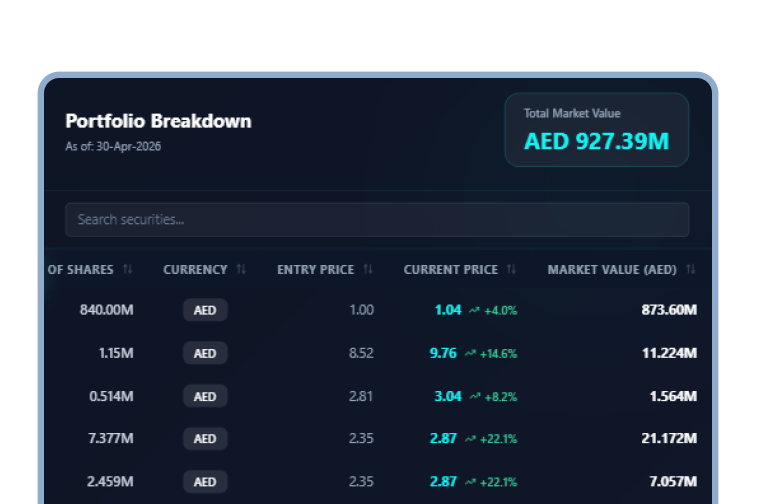
Task: Click the As of 30-Apr-2026 date
Action: (x=113, y=146)
